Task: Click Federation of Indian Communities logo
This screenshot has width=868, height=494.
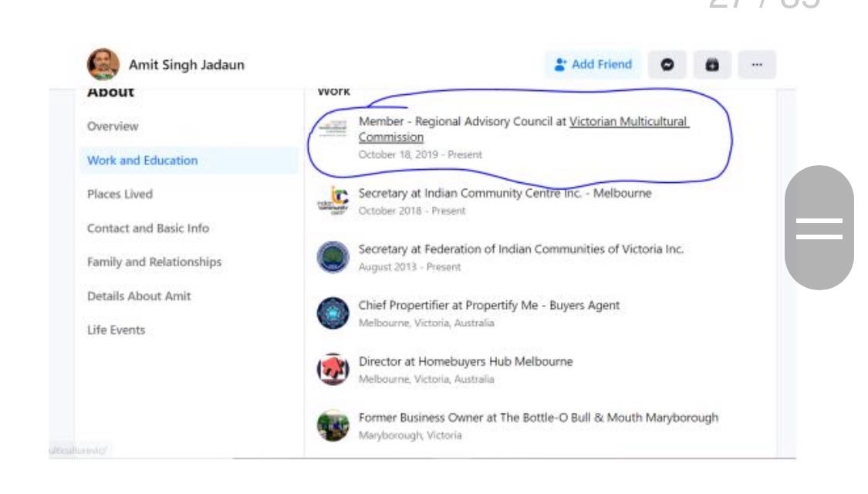Action: [333, 257]
